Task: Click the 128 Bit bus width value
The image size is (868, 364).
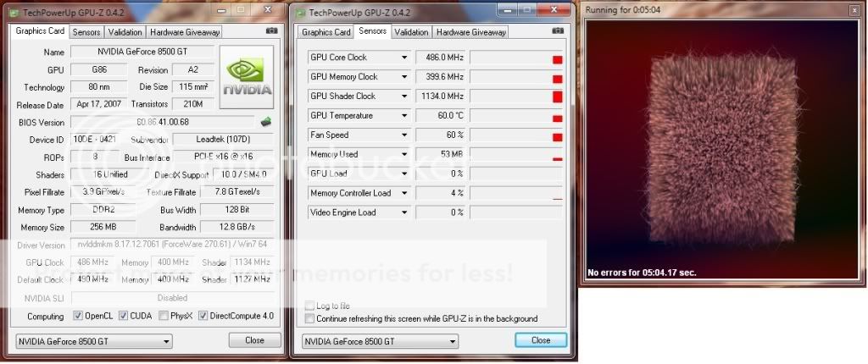Action: click(x=237, y=210)
